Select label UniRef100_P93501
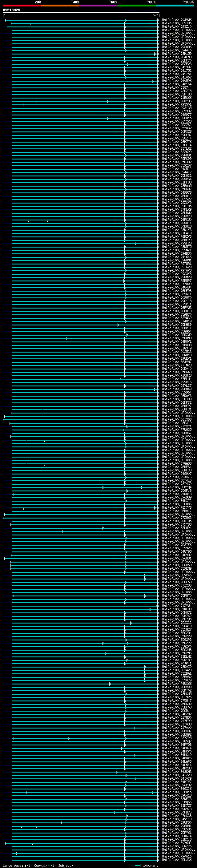This screenshot has width=197, height=868. (176, 104)
